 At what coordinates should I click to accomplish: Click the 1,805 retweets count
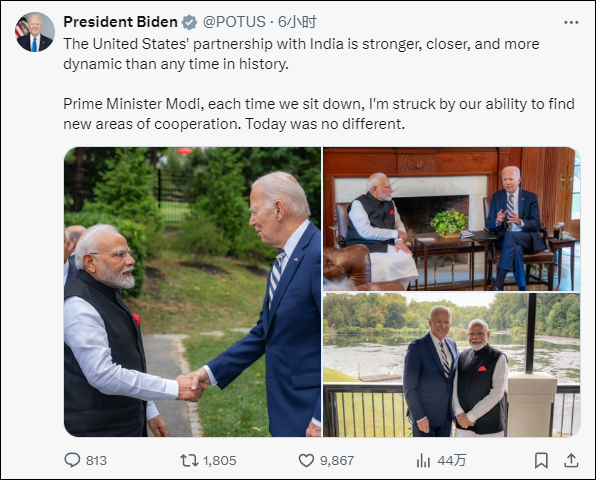[x=220, y=461]
